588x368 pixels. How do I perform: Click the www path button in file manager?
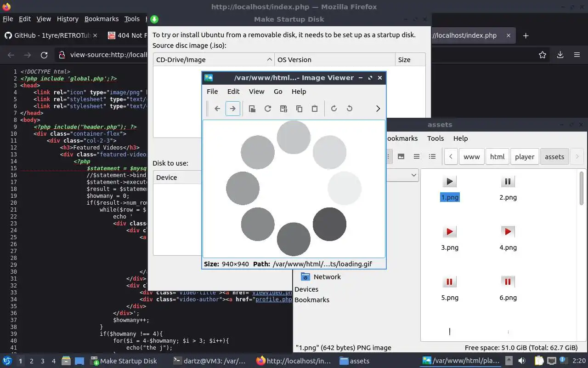pyautogui.click(x=471, y=156)
